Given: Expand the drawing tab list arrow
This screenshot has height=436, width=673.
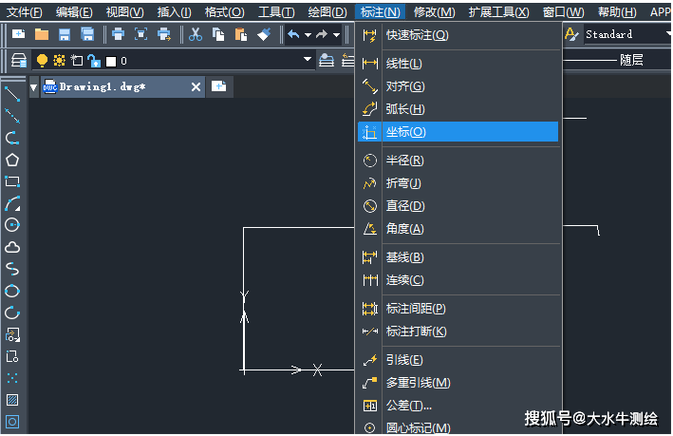Looking at the screenshot, I should [34, 88].
